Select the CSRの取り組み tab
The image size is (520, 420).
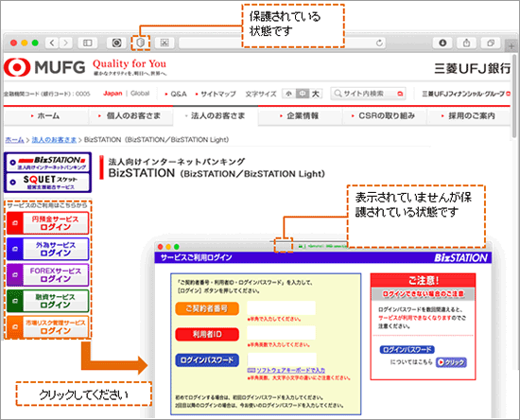385,116
